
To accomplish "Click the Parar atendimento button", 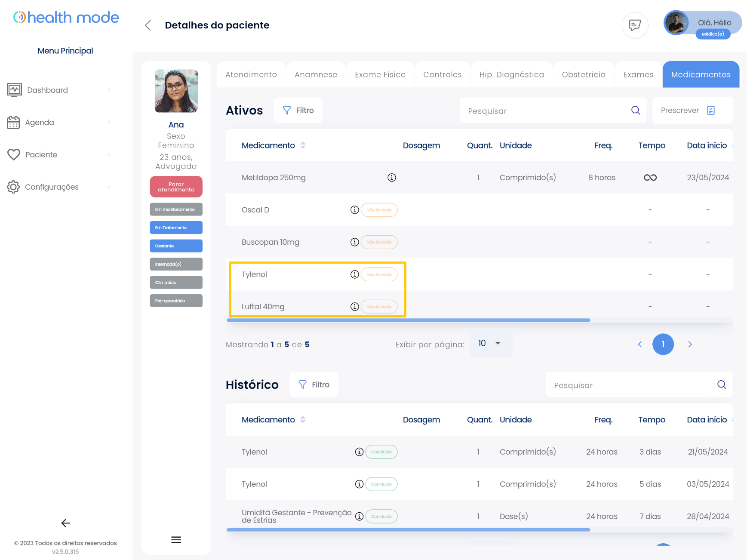I will tap(176, 187).
